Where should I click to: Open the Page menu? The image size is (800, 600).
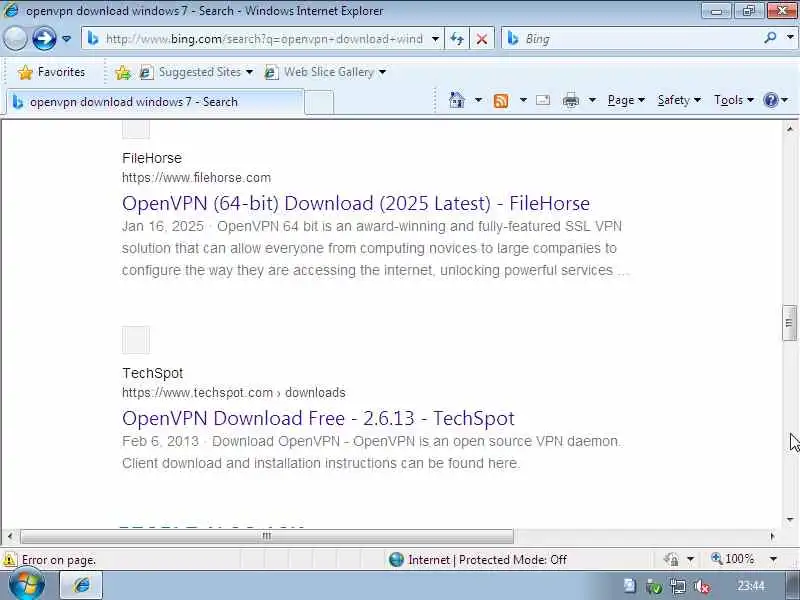pyautogui.click(x=626, y=100)
